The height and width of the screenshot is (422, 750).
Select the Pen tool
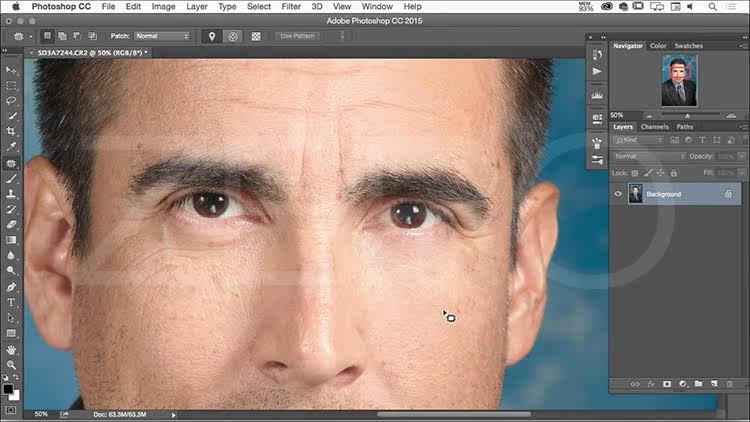(x=11, y=287)
